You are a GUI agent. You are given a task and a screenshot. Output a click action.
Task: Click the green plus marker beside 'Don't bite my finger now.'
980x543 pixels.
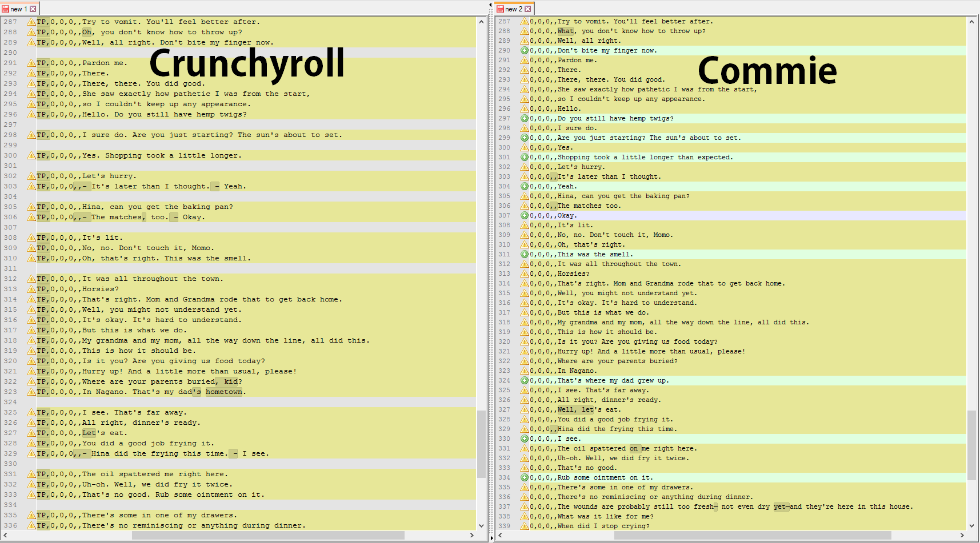[524, 50]
